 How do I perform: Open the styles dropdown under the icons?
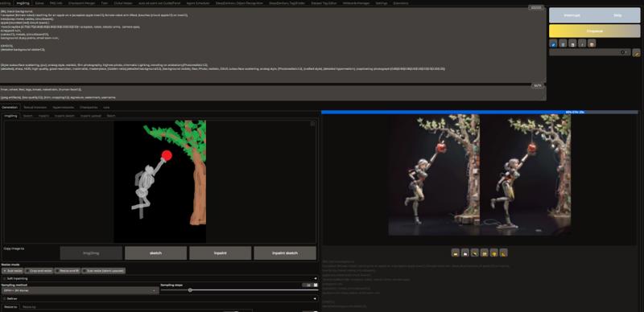[x=590, y=52]
